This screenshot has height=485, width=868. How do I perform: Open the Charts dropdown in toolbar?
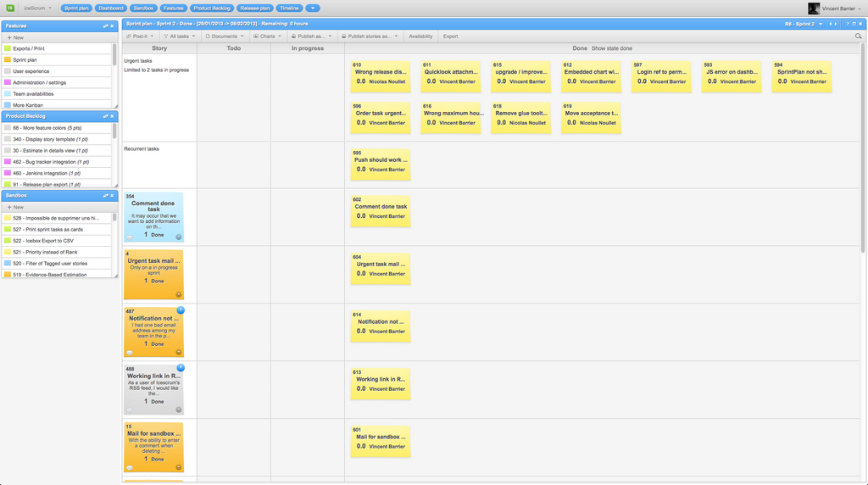267,36
